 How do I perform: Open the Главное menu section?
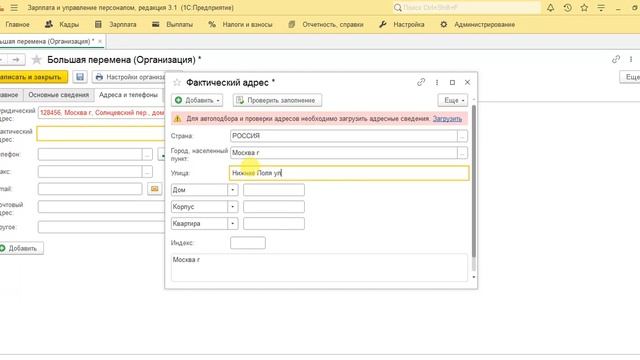[x=17, y=24]
